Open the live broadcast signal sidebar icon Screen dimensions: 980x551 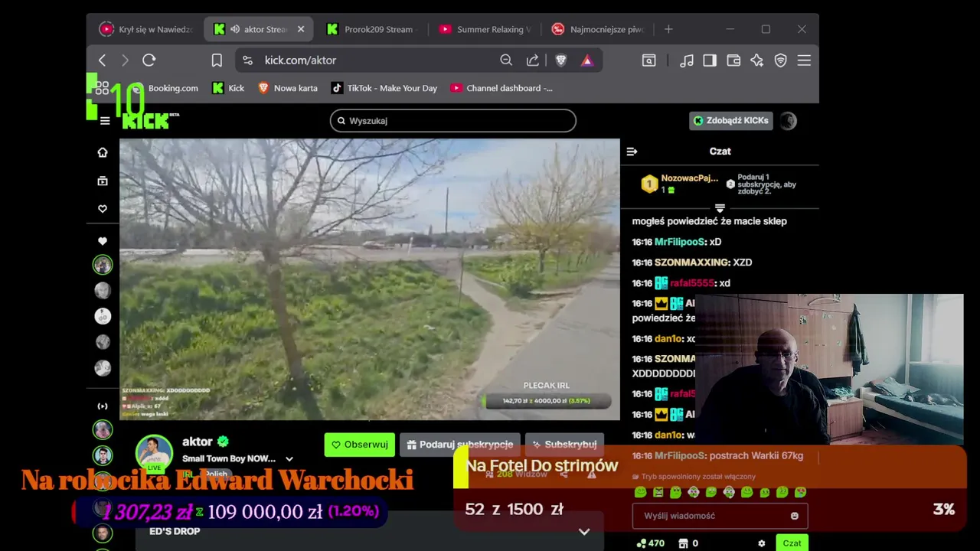[103, 406]
